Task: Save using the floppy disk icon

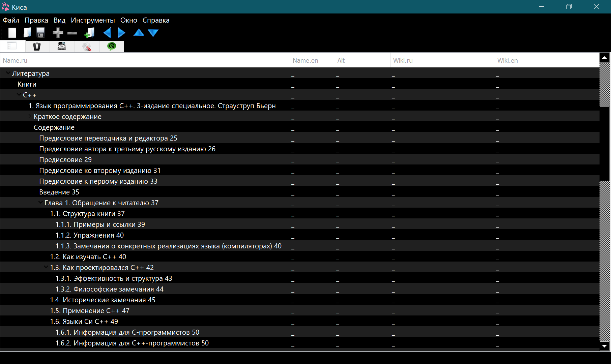Action: (40, 33)
